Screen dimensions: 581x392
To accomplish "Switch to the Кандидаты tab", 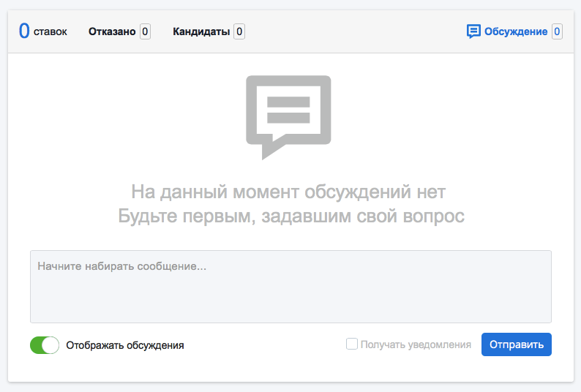I will point(201,31).
